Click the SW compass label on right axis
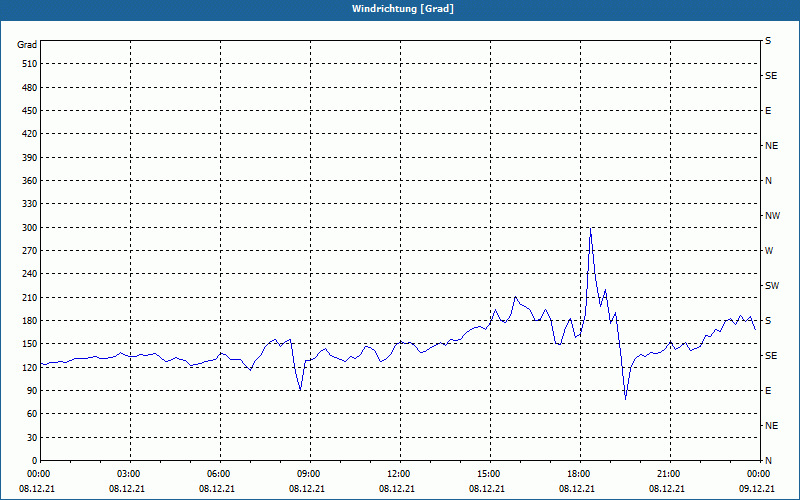The width and height of the screenshot is (800, 500). (772, 285)
